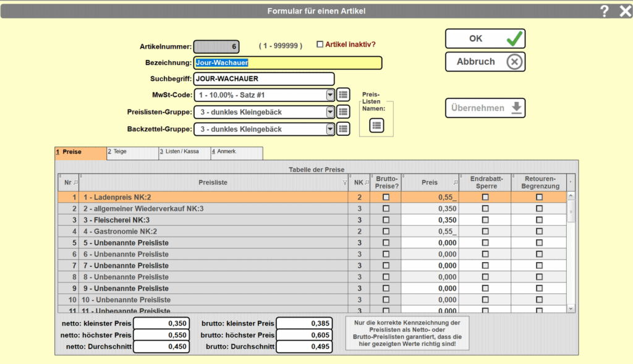633x364 pixels.
Task: Enable Retouren-Begrenzung for Ladenpreis row
Action: pos(539,197)
